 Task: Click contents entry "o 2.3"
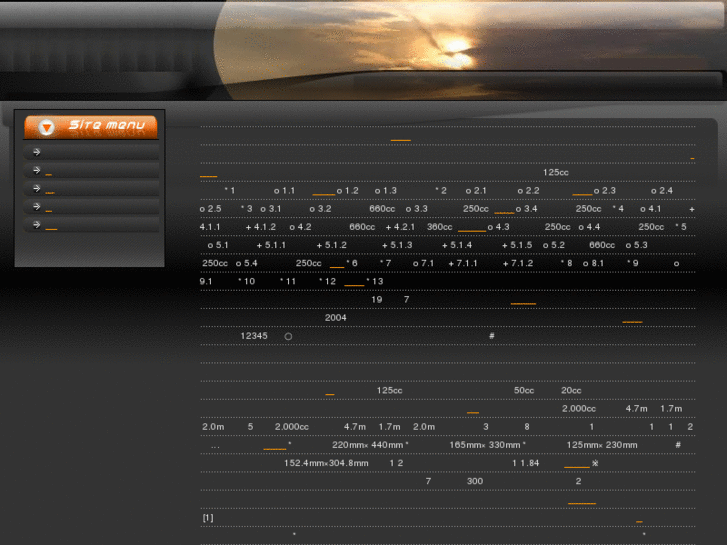(605, 191)
